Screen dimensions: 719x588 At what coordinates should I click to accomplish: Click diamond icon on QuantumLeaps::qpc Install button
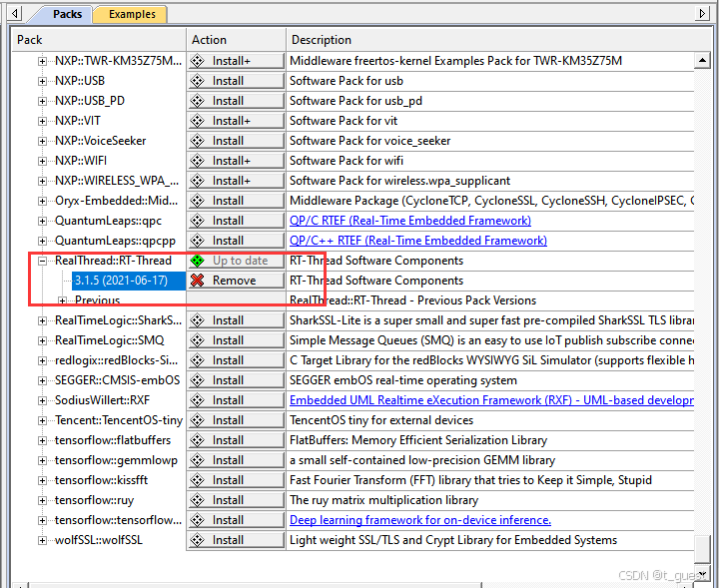click(197, 221)
